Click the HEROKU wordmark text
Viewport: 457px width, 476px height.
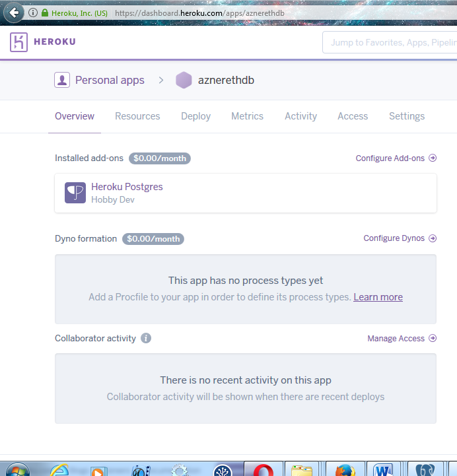click(x=55, y=42)
